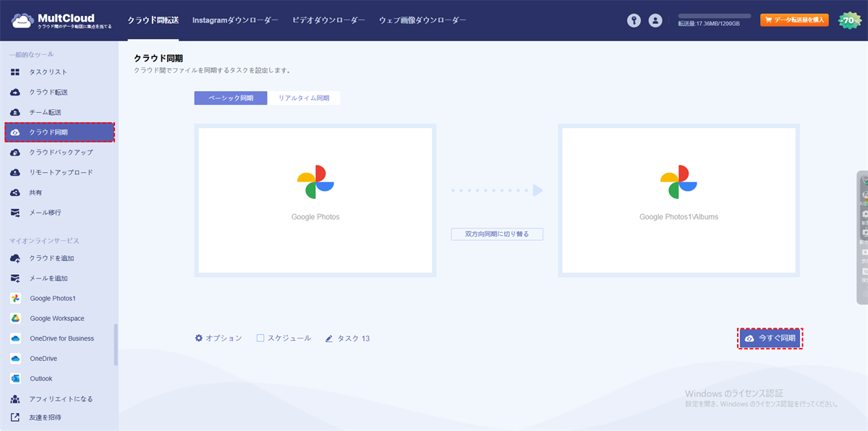The image size is (868, 431).
Task: Open クラウドバックアップ in the sidebar
Action: [x=60, y=153]
